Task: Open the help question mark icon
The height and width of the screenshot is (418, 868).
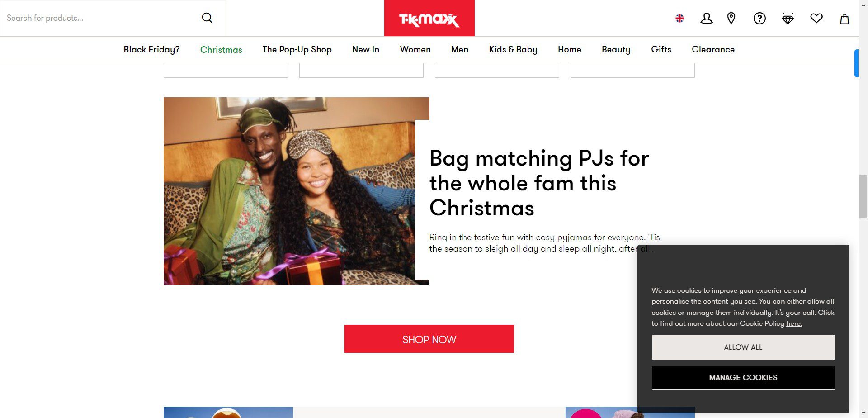Action: (x=759, y=18)
